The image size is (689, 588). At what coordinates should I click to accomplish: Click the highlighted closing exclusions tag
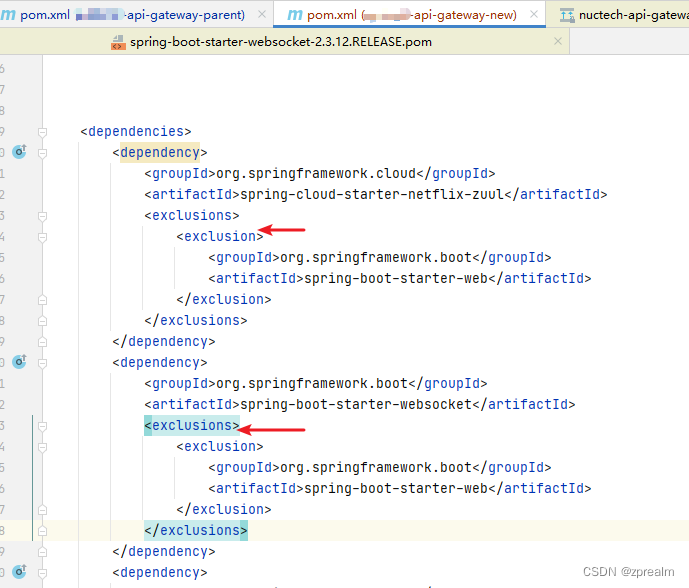tap(196, 530)
